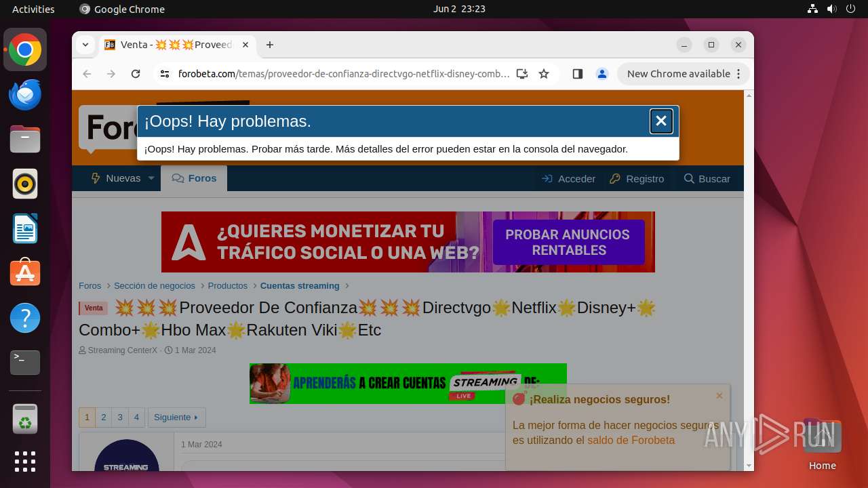Click the page scrollbar down arrow

(749, 465)
